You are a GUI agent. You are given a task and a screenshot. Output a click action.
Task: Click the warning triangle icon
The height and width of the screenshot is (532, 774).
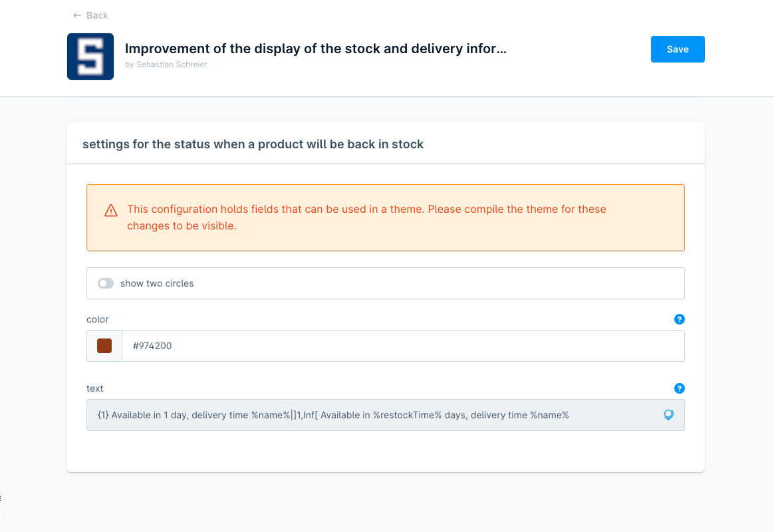(111, 211)
